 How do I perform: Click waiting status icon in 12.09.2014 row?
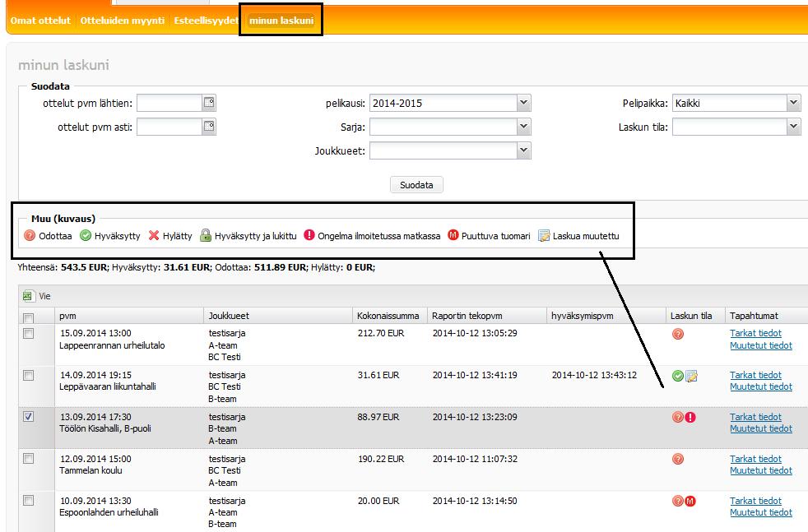click(x=678, y=459)
